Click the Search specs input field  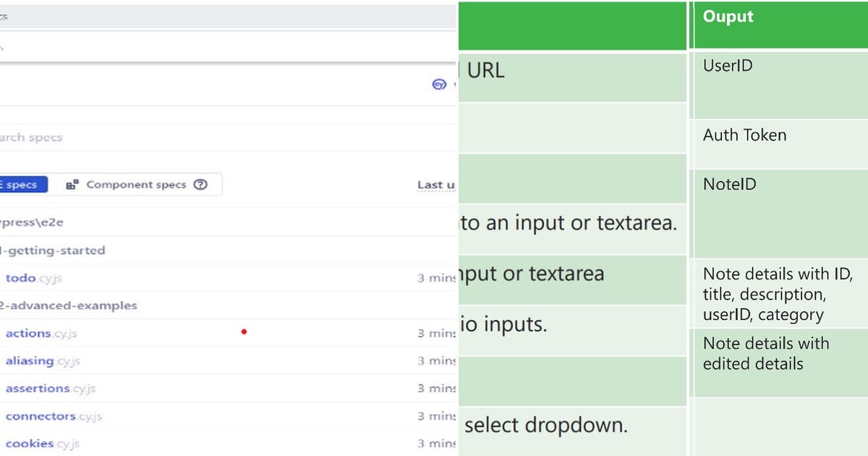pos(217,138)
